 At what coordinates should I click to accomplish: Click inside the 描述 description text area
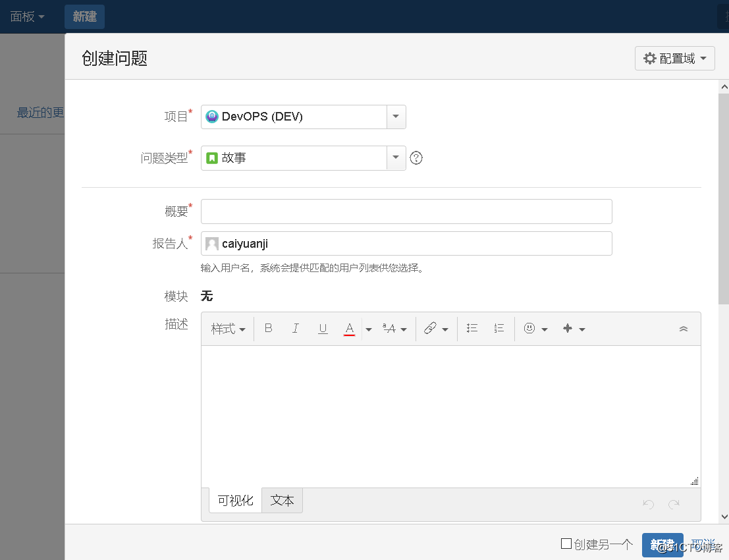[451, 416]
